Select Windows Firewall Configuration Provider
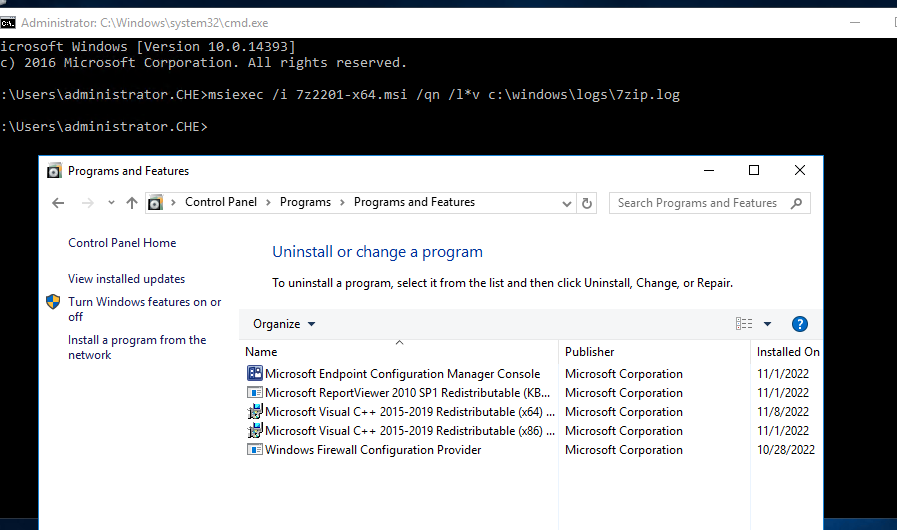The width and height of the screenshot is (897, 530). (373, 450)
